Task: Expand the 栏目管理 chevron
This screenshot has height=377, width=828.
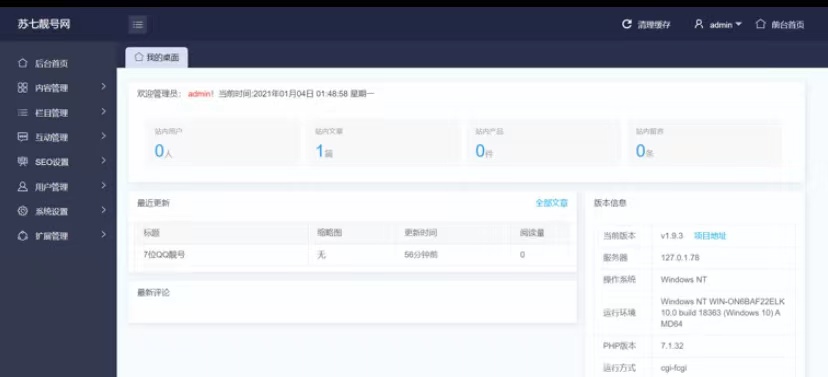Action: click(x=104, y=111)
